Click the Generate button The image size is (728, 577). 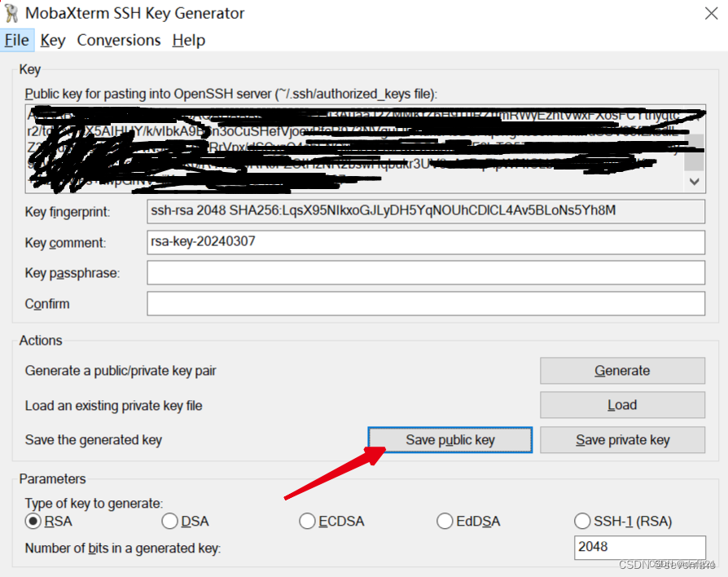622,371
